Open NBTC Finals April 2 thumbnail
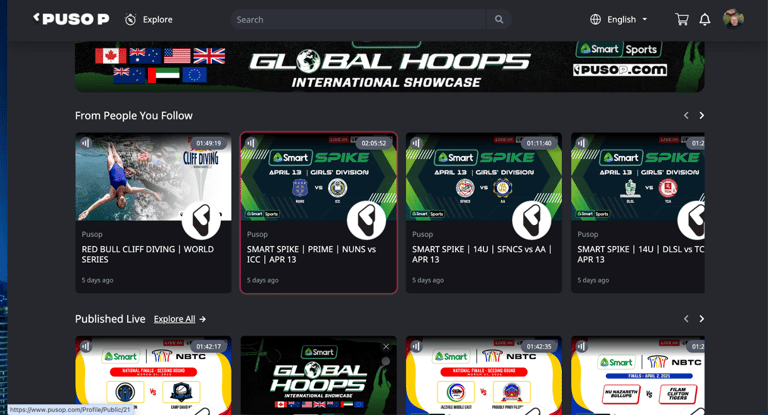Viewport: 768px width, 415px height. tap(638, 375)
